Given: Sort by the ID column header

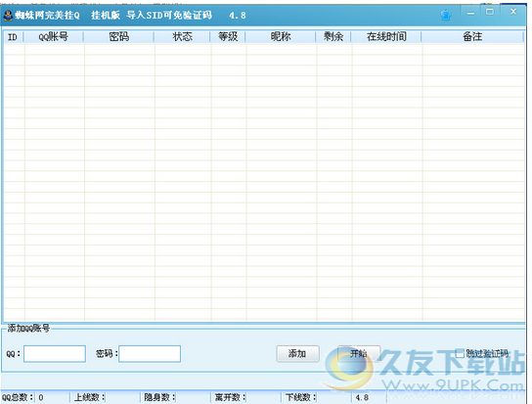Looking at the screenshot, I should coord(13,36).
